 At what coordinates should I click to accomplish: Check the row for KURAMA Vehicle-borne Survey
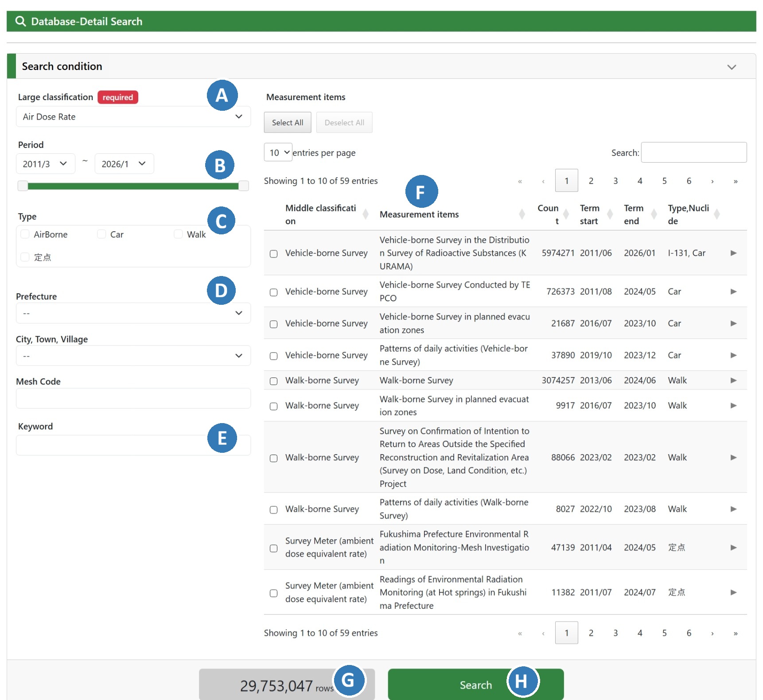[274, 254]
